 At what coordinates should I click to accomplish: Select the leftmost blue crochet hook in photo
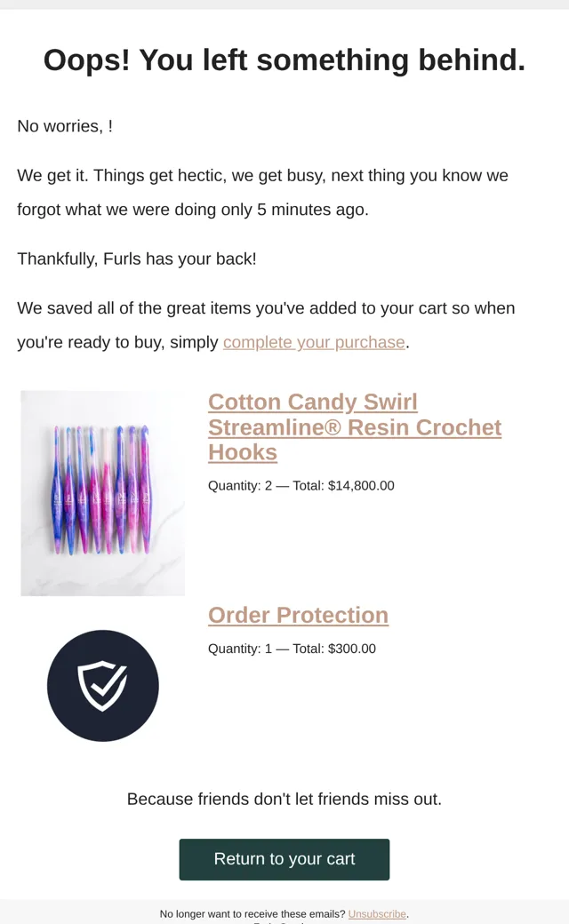(57, 490)
